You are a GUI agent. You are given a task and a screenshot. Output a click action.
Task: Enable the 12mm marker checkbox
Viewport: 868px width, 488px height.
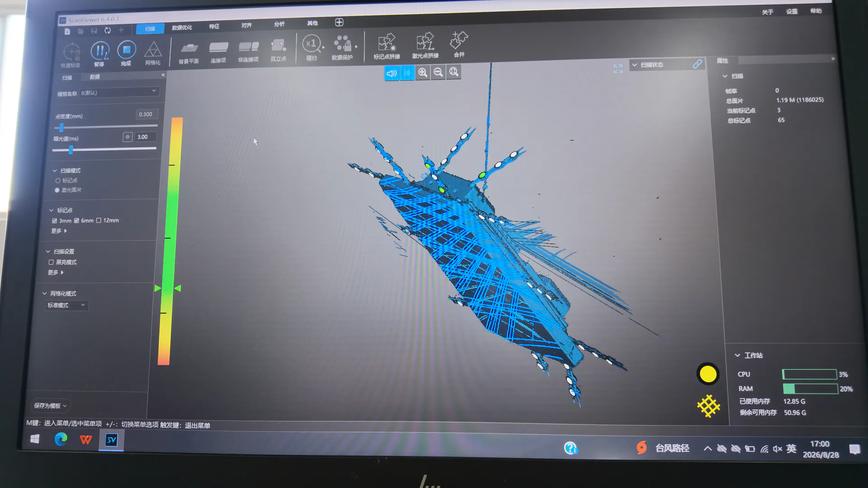(x=99, y=221)
